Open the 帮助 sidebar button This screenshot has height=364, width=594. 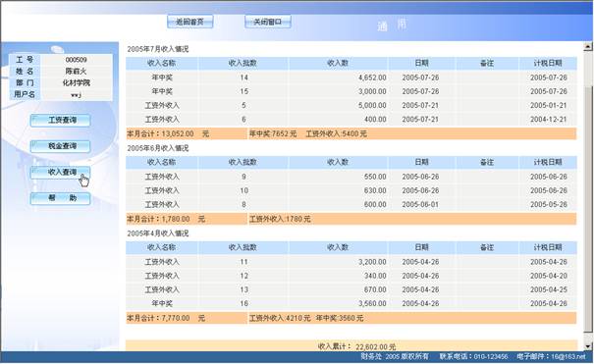click(60, 198)
